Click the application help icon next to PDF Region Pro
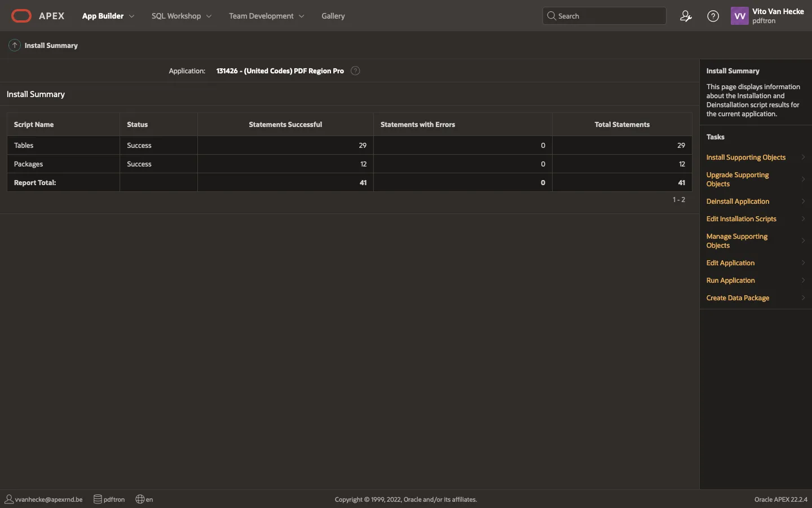The image size is (812, 508). pyautogui.click(x=355, y=71)
